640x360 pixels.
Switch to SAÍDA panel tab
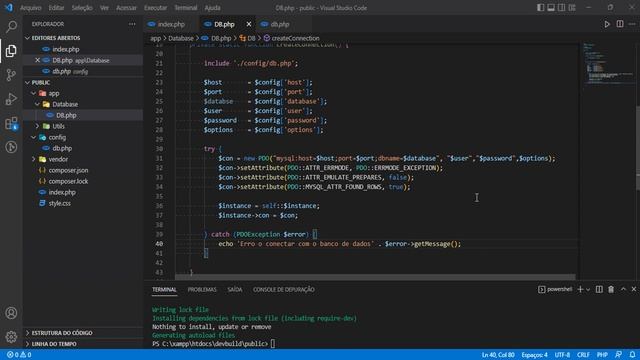coord(235,289)
